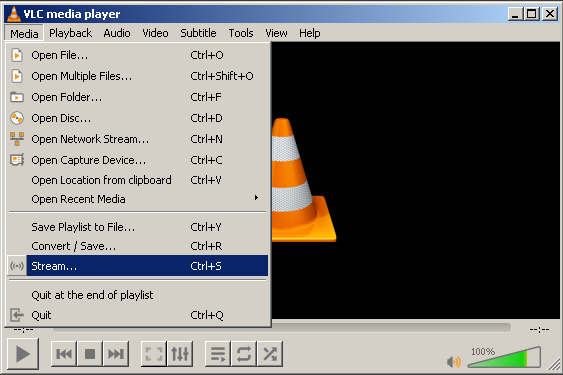Click the Open Multiple Files icon
The height and width of the screenshot is (375, 563).
[x=17, y=76]
